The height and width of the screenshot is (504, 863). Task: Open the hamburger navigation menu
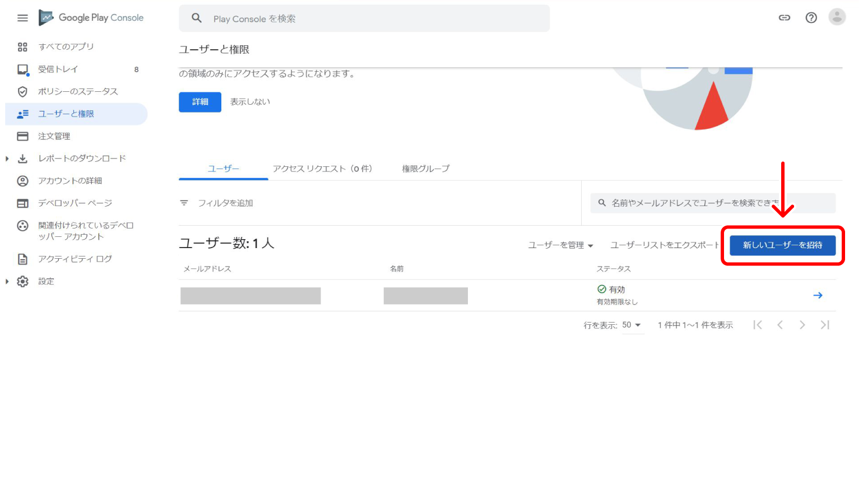22,18
